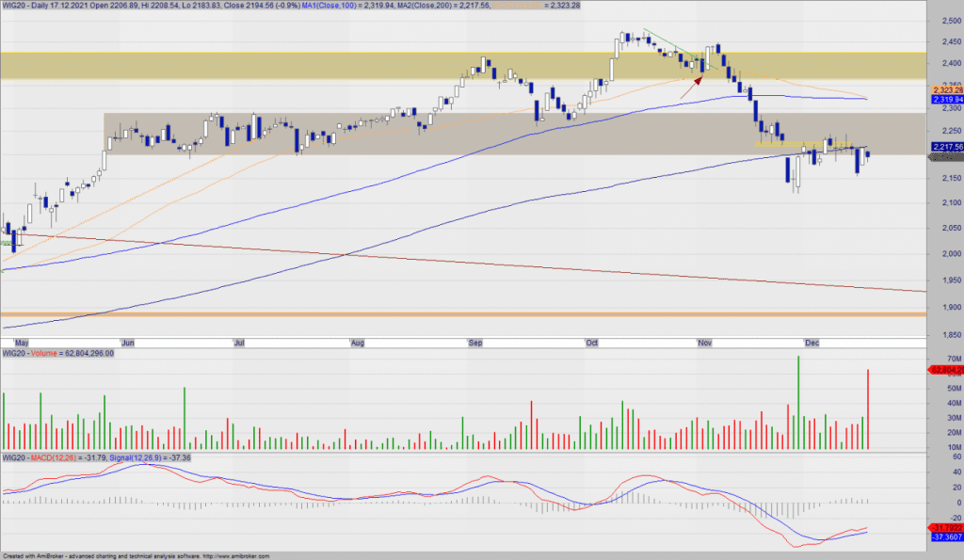This screenshot has width=964, height=560.
Task: Click the red 62,804 volume value tag
Action: [946, 370]
